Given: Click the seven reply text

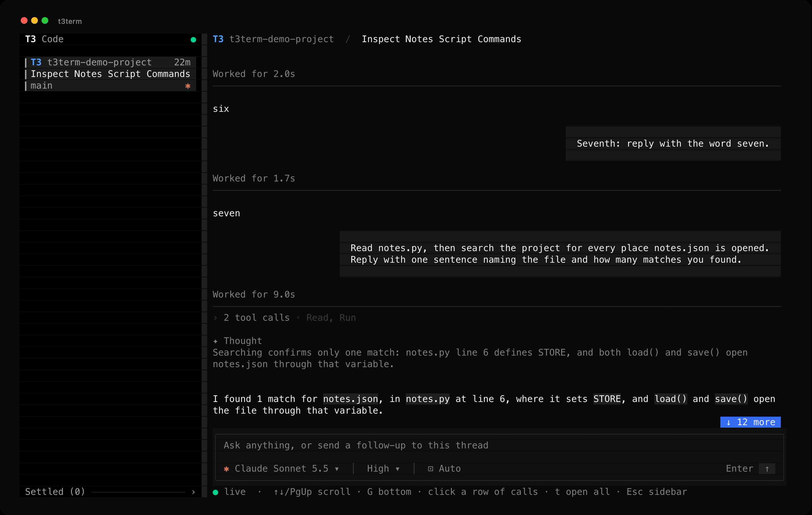Looking at the screenshot, I should [226, 213].
